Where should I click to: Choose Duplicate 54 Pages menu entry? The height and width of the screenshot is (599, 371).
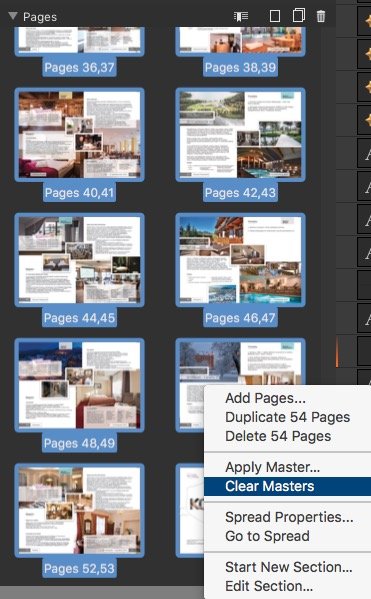pyautogui.click(x=287, y=417)
